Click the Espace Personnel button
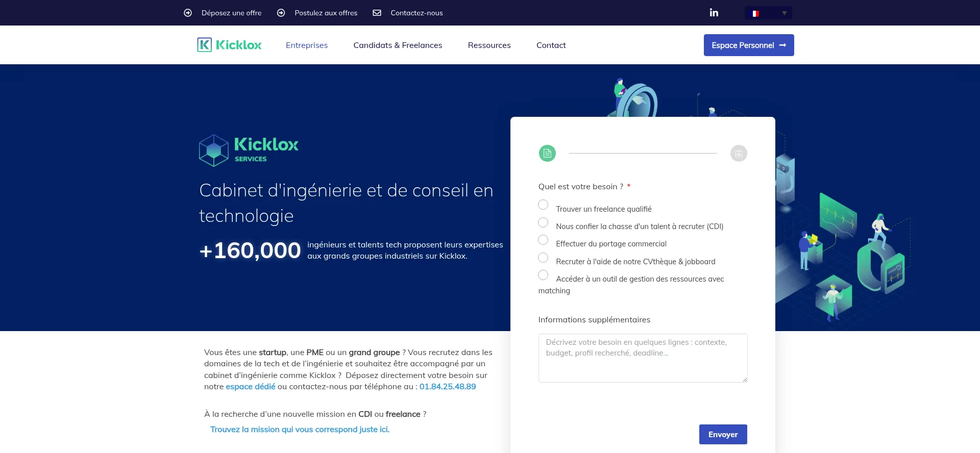 click(749, 45)
